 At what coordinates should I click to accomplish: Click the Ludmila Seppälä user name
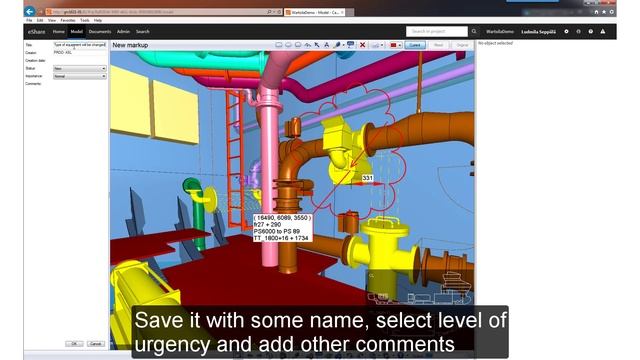click(538, 31)
